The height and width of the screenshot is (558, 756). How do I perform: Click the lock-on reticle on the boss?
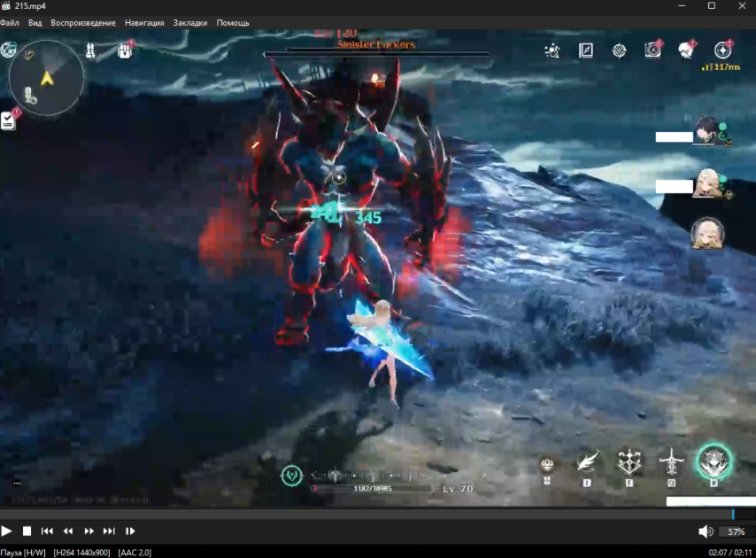tap(338, 178)
